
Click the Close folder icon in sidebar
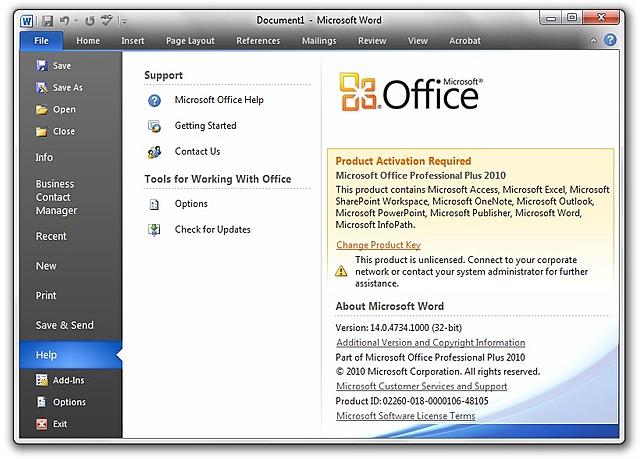pyautogui.click(x=42, y=131)
